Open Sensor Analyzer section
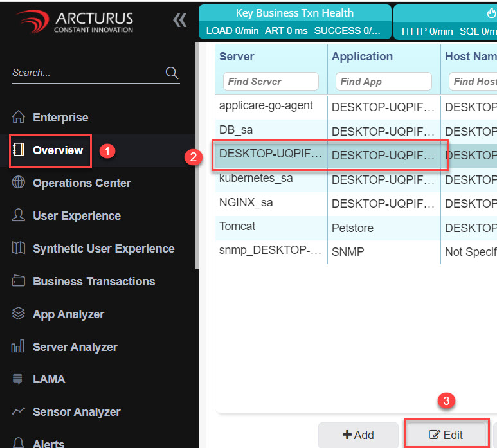 (77, 412)
